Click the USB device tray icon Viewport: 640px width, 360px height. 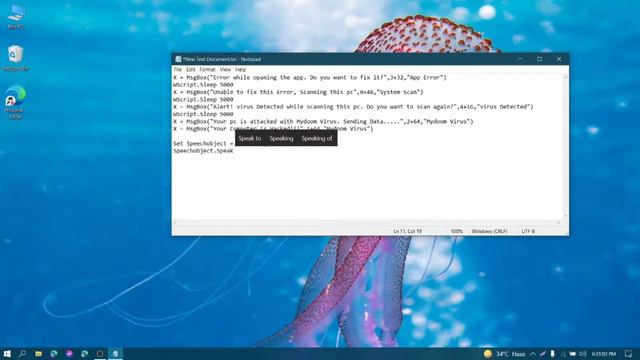pos(552,354)
